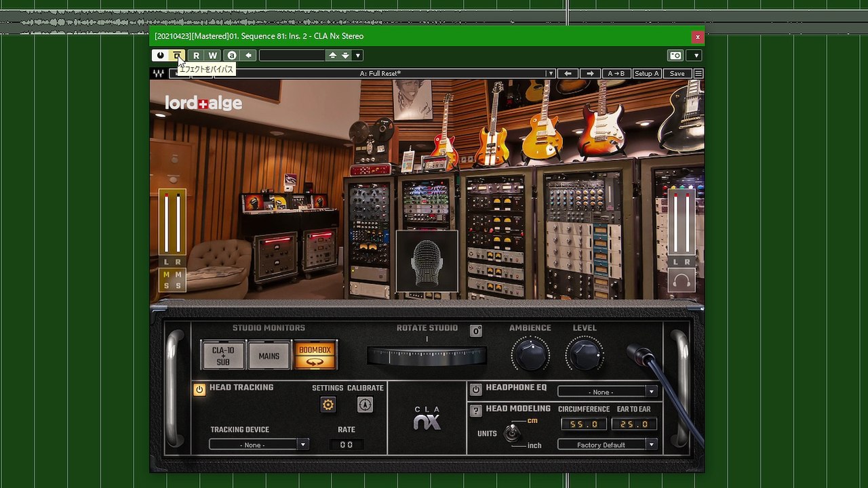Toggle the Headphone EQ power button
The image size is (868, 488).
(476, 389)
